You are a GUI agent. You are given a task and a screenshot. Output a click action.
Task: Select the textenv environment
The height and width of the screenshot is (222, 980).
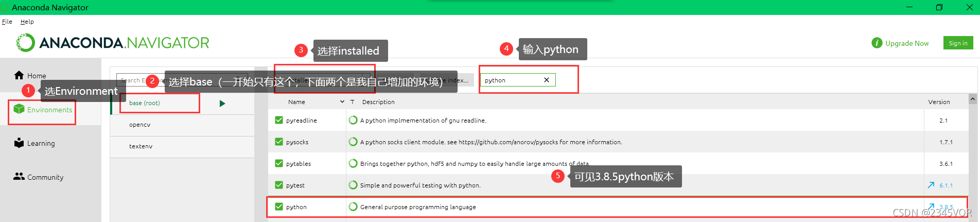(141, 146)
